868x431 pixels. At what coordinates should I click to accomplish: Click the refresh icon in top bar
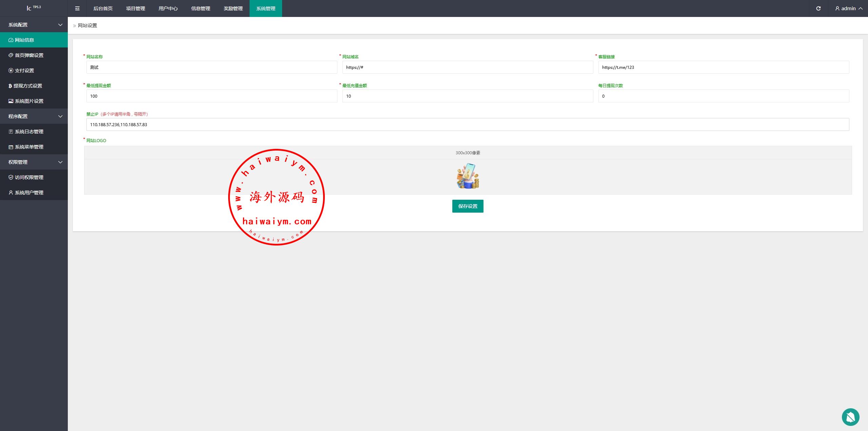click(818, 8)
